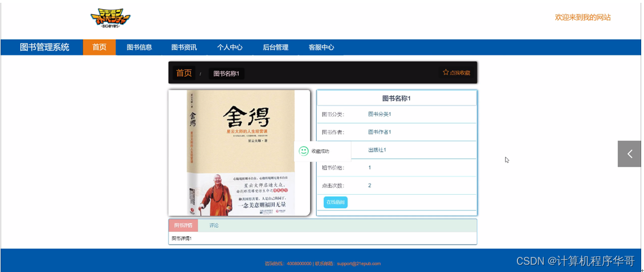Screen dimensions: 644x272
Task: Click the 图书管理系统 site title
Action: tap(44, 47)
